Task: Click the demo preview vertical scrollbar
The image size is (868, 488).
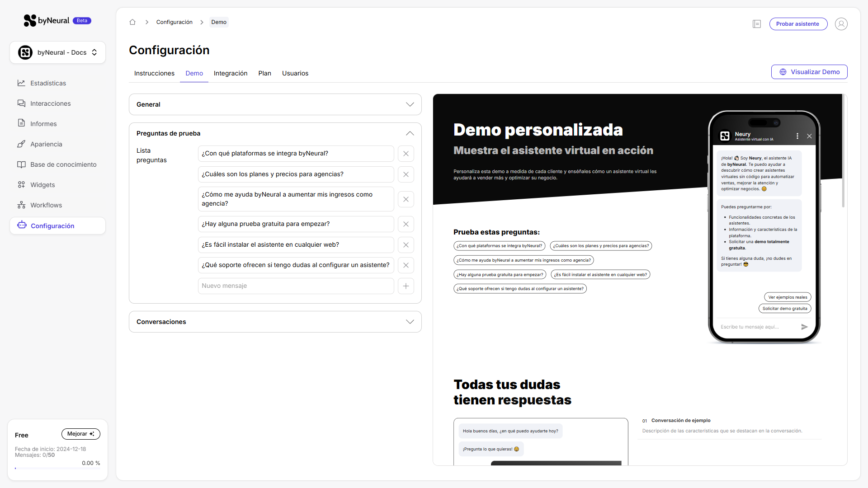Action: [843, 150]
